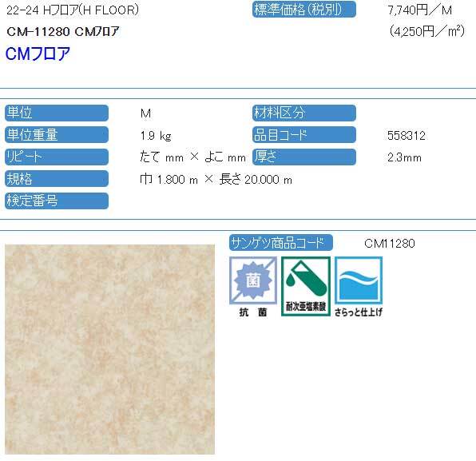This screenshot has height=461, width=476.
Task: Select the 単位 label badge
Action: click(57, 113)
